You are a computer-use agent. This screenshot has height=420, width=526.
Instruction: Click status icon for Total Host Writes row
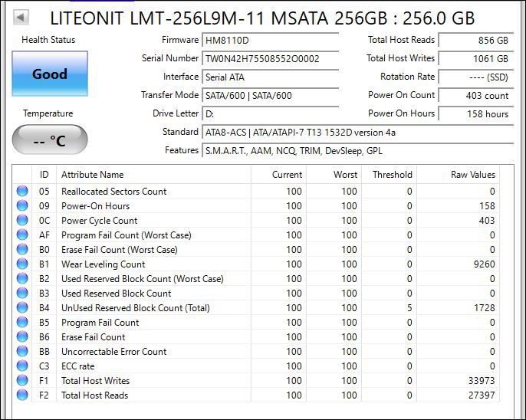point(22,380)
